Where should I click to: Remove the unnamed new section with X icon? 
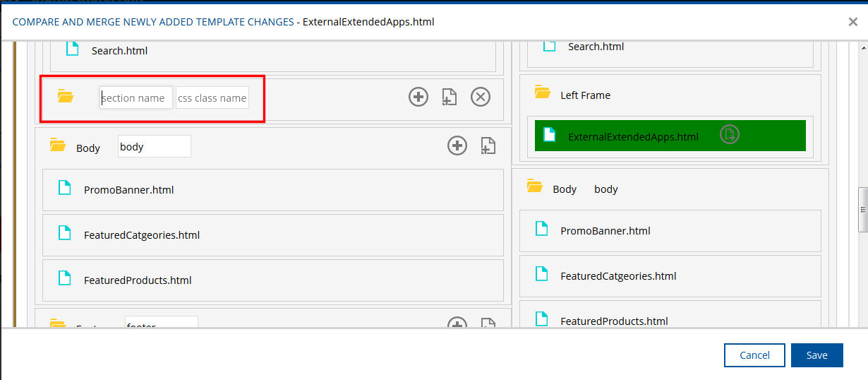[481, 97]
